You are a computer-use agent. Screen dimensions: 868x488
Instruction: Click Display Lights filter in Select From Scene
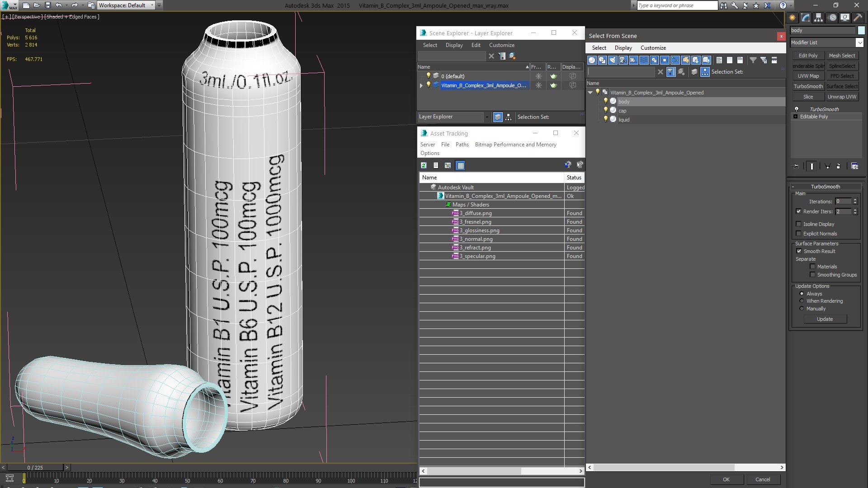click(613, 60)
